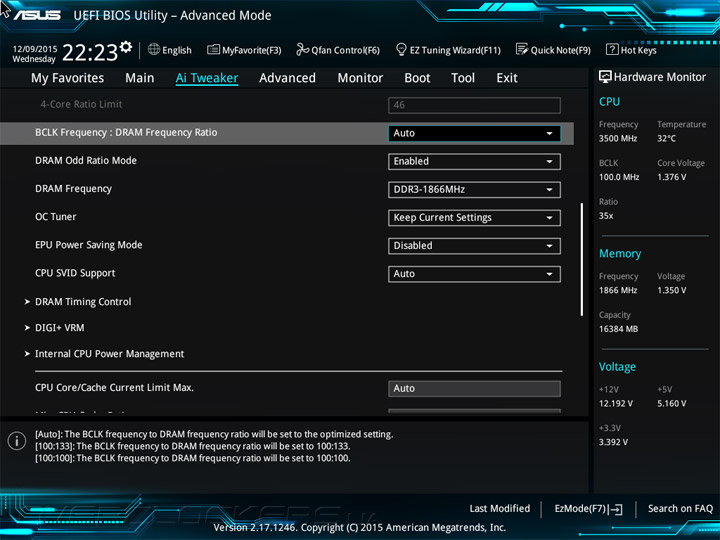Screen dimensions: 720x540
Task: Select the CPU SVID Support label
Action: [75, 273]
